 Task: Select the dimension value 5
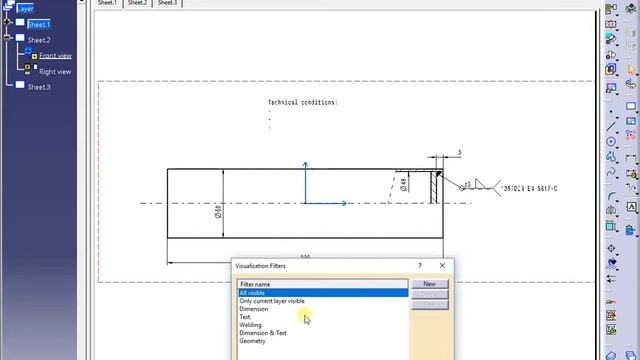(460, 153)
